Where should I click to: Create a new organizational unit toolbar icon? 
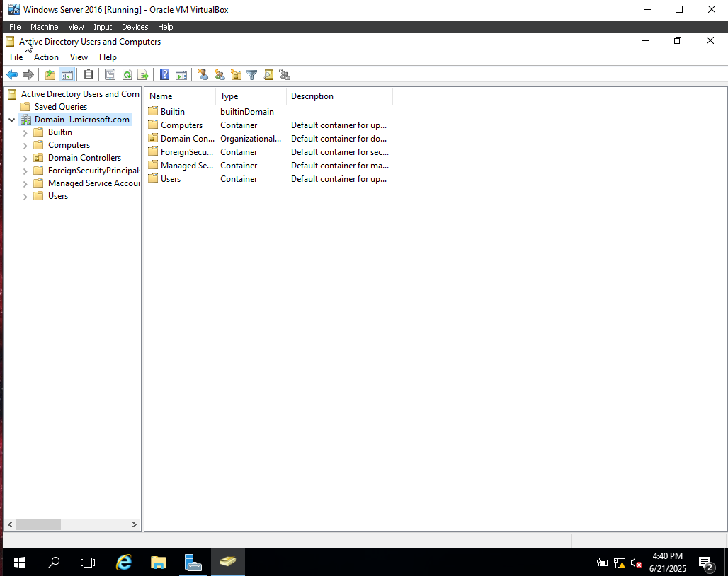(x=236, y=75)
